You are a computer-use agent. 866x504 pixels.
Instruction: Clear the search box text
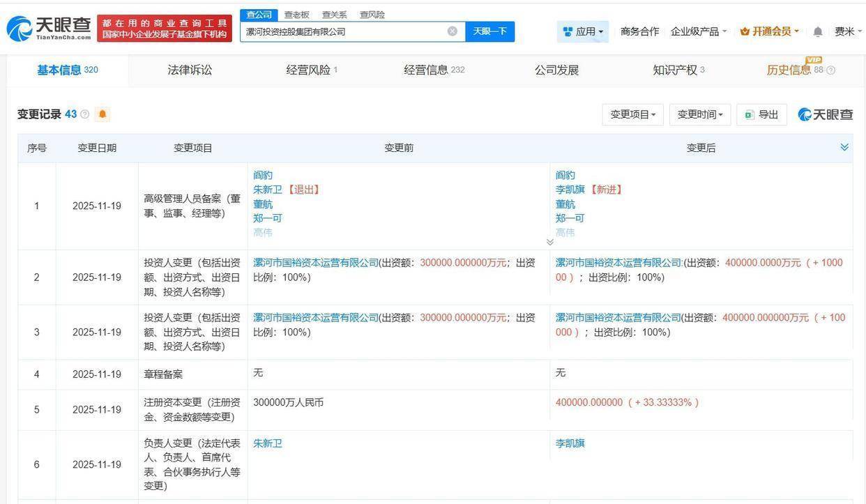452,31
